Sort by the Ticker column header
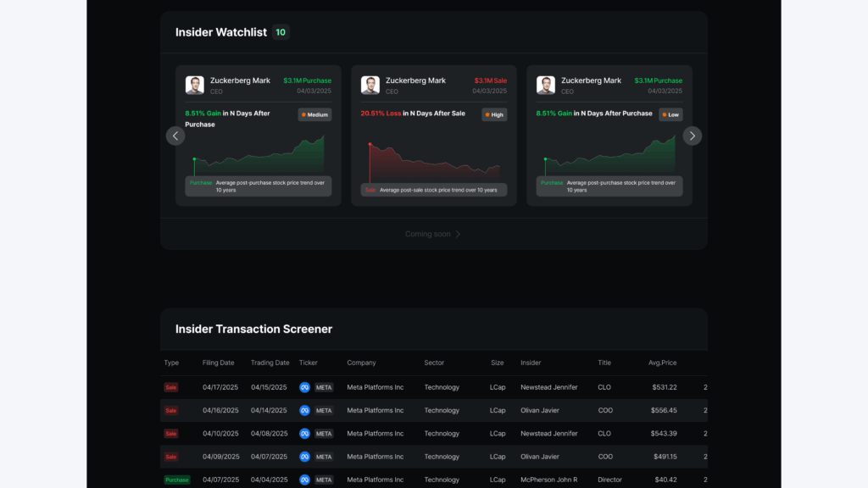 click(x=309, y=363)
